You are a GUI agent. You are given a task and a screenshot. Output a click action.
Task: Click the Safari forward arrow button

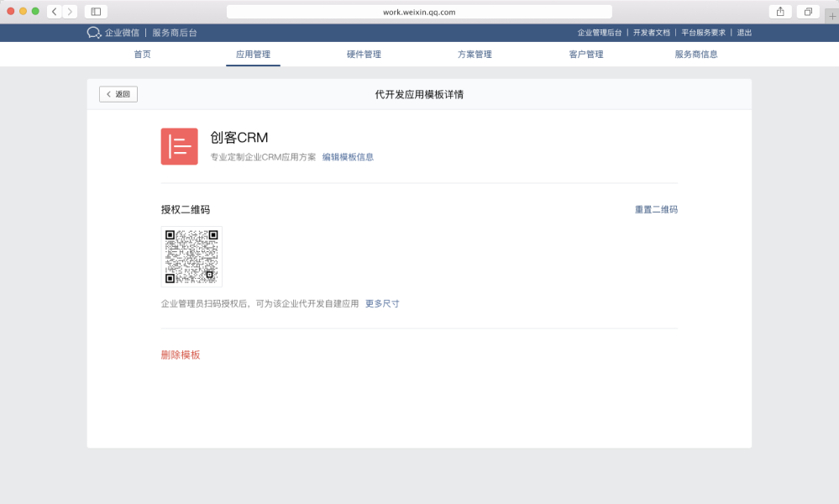70,11
